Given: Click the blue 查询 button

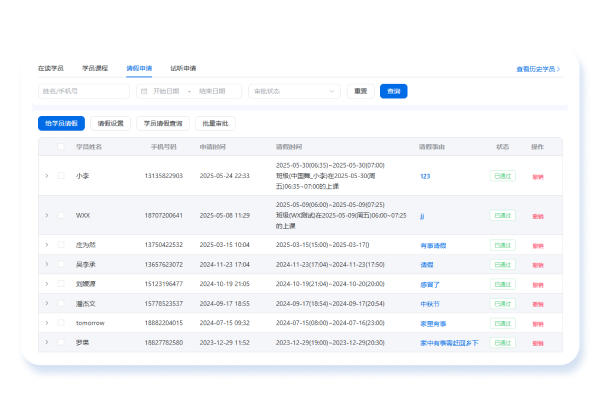Looking at the screenshot, I should pos(393,91).
